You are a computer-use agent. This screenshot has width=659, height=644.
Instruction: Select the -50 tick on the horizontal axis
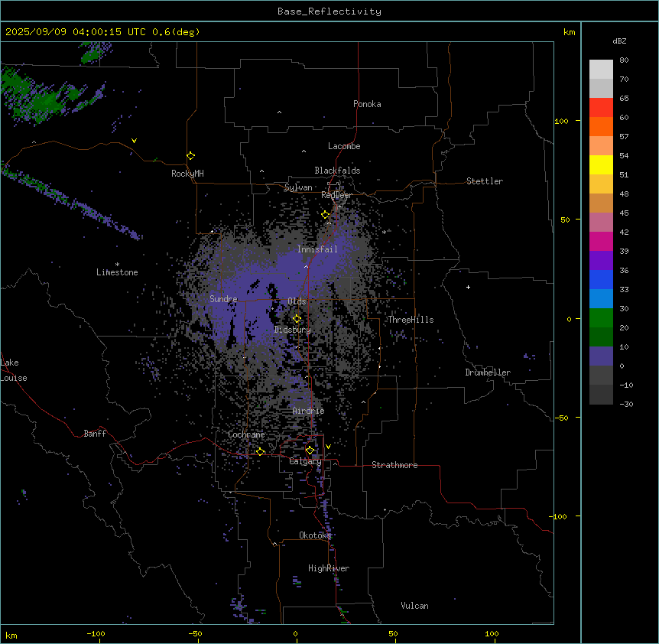pyautogui.click(x=196, y=633)
